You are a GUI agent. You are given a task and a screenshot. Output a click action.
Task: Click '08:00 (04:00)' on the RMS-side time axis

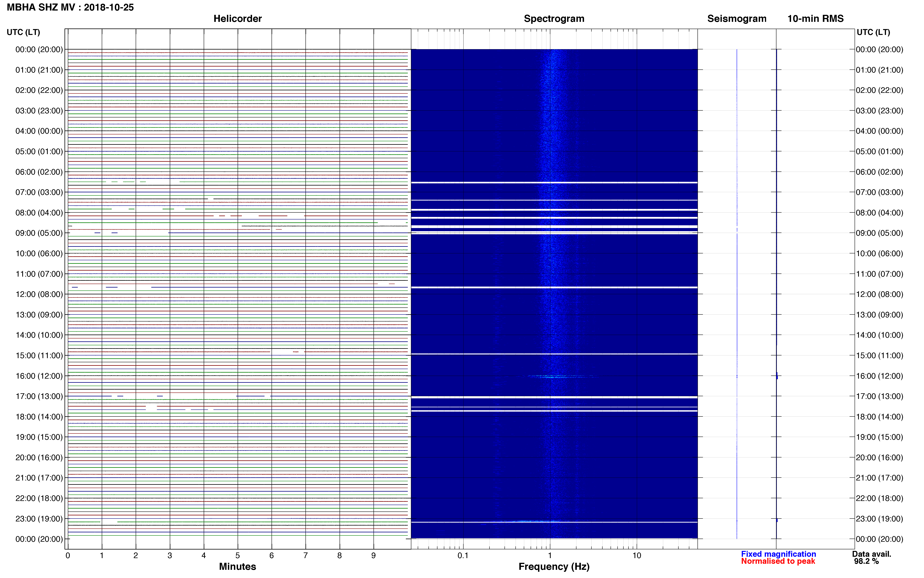tap(879, 213)
